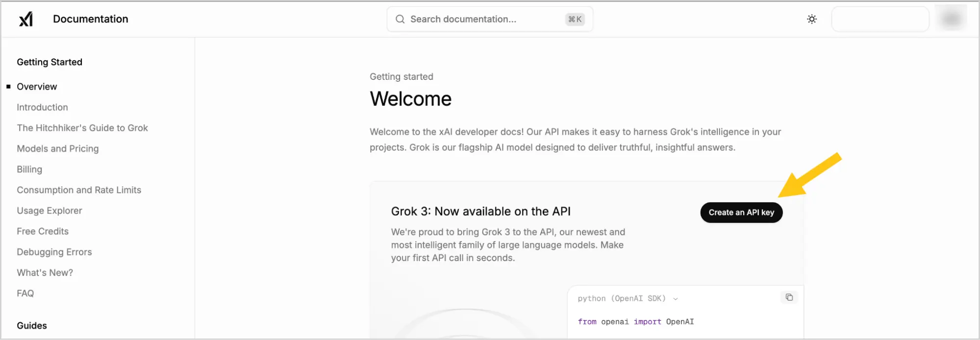Click the xAI logo icon
The height and width of the screenshot is (340, 980).
coord(26,19)
